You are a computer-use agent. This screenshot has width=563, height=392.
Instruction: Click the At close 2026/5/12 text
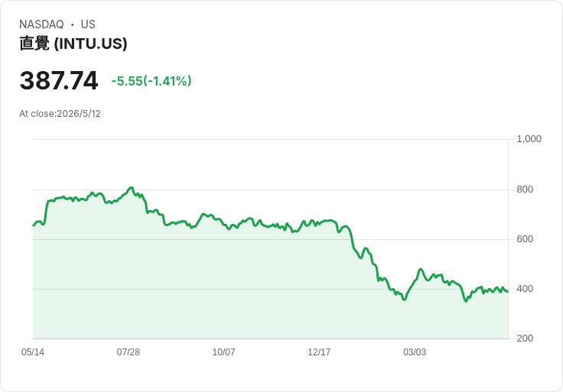(60, 114)
